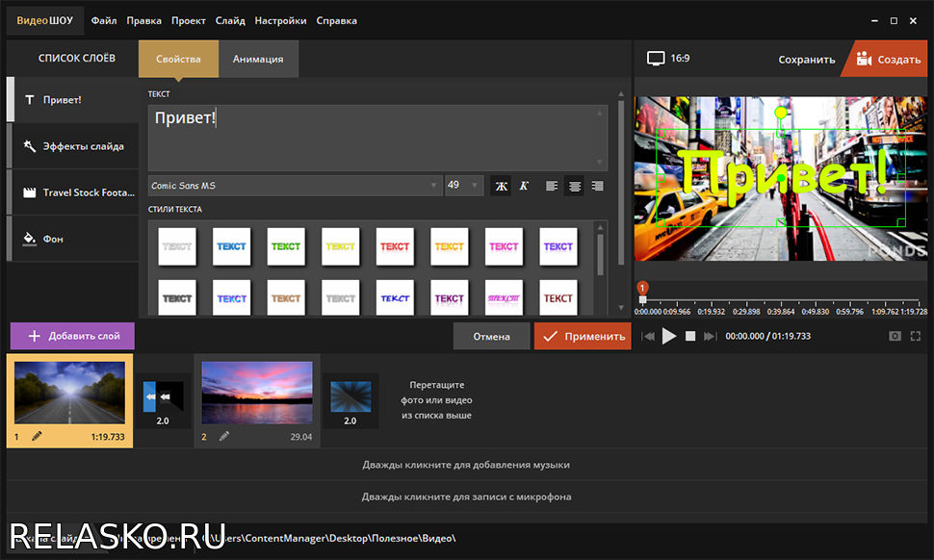Jump to previous frame in player

click(x=648, y=336)
